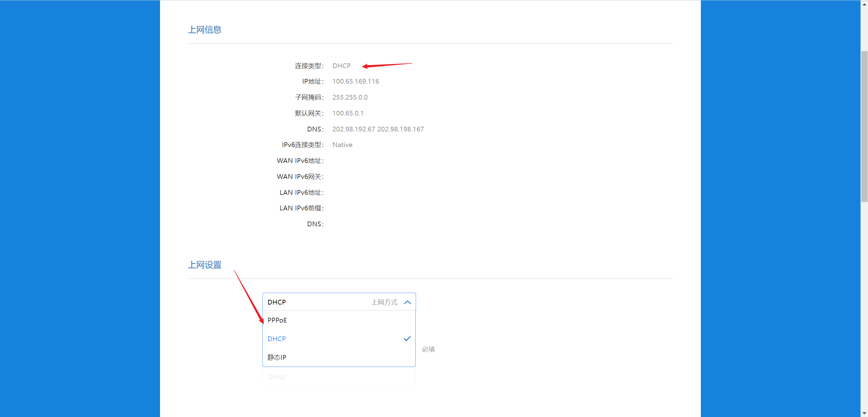The image size is (868, 417).
Task: Select PPPoE from the dropdown list
Action: point(277,320)
